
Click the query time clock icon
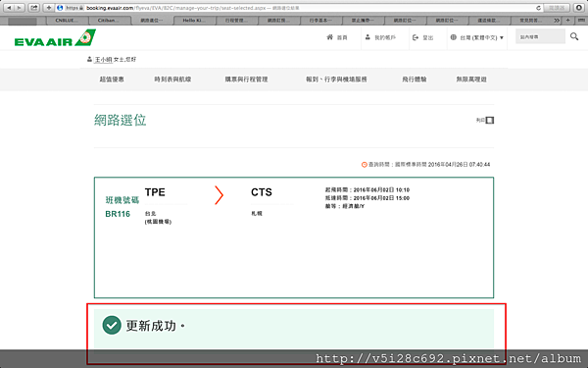pyautogui.click(x=364, y=165)
